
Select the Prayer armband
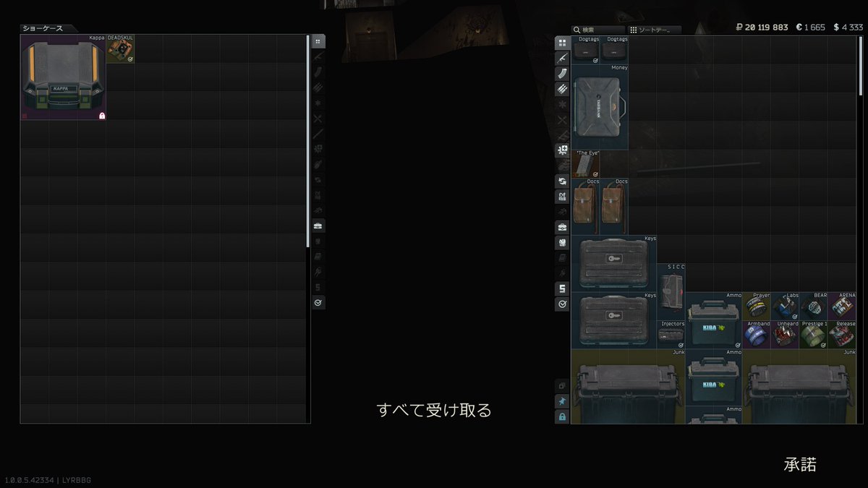point(757,307)
